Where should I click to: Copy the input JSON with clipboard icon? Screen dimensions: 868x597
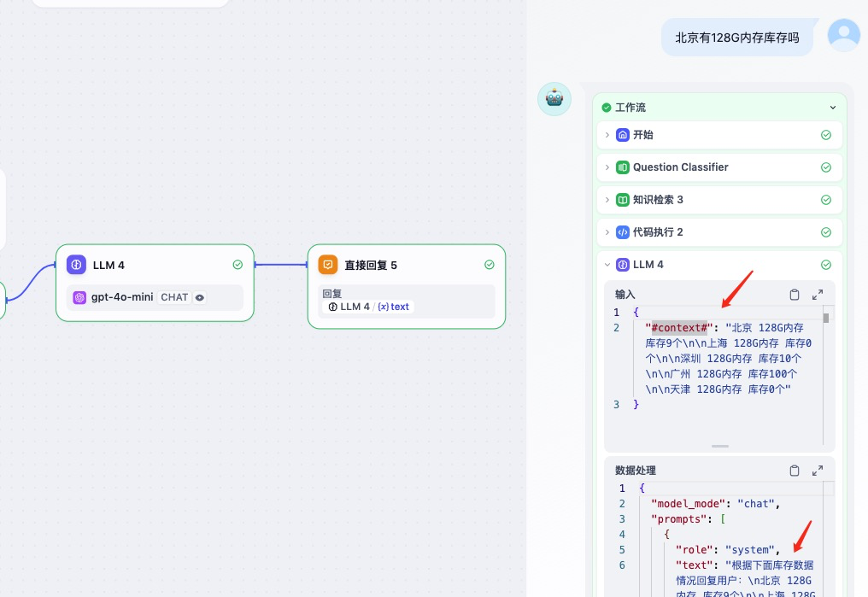(795, 295)
